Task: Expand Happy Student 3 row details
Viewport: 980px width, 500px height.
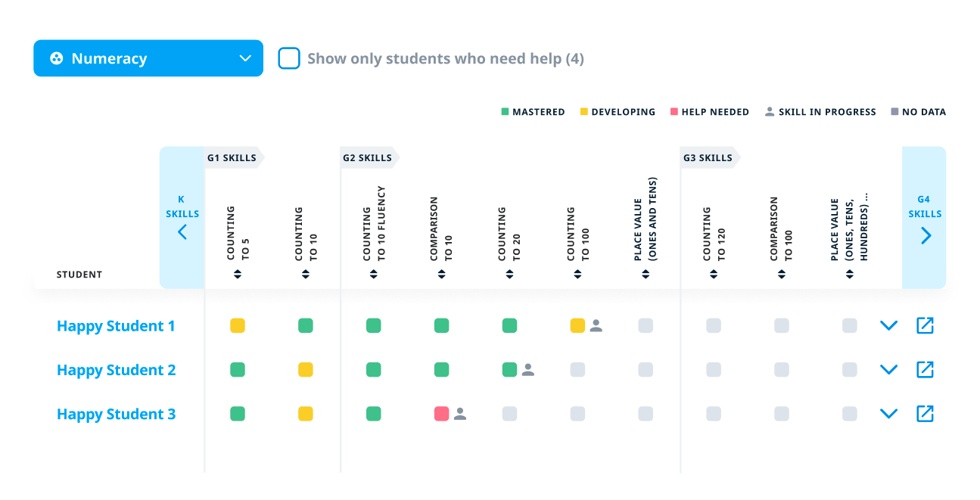Action: point(888,413)
